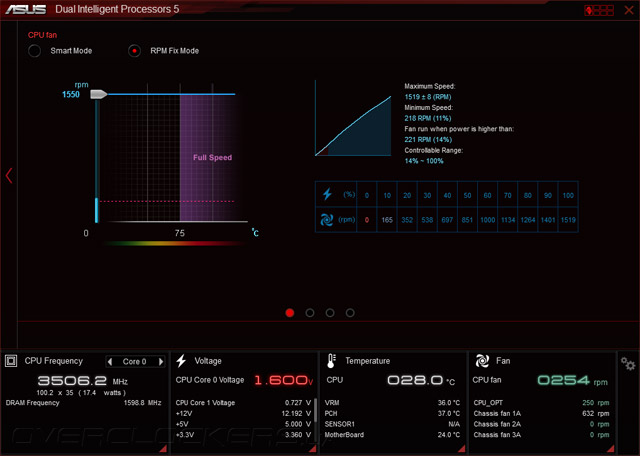Image resolution: width=640 pixels, height=456 pixels.
Task: Click the MotherBoard temperature row
Action: (x=392, y=435)
